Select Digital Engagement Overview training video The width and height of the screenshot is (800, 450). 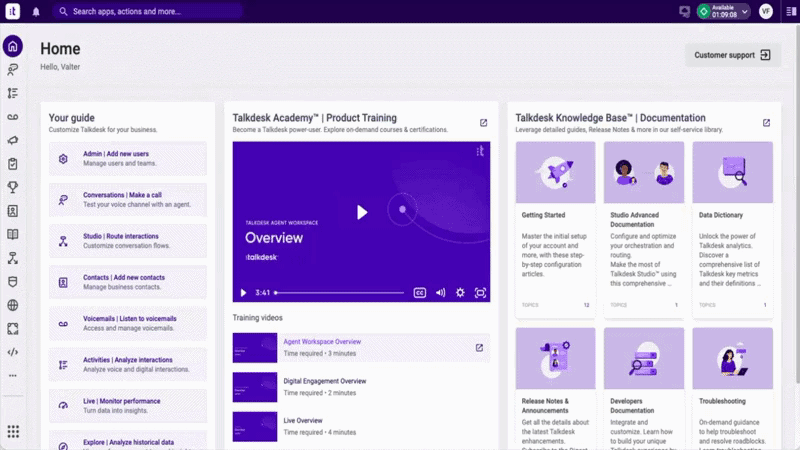361,387
